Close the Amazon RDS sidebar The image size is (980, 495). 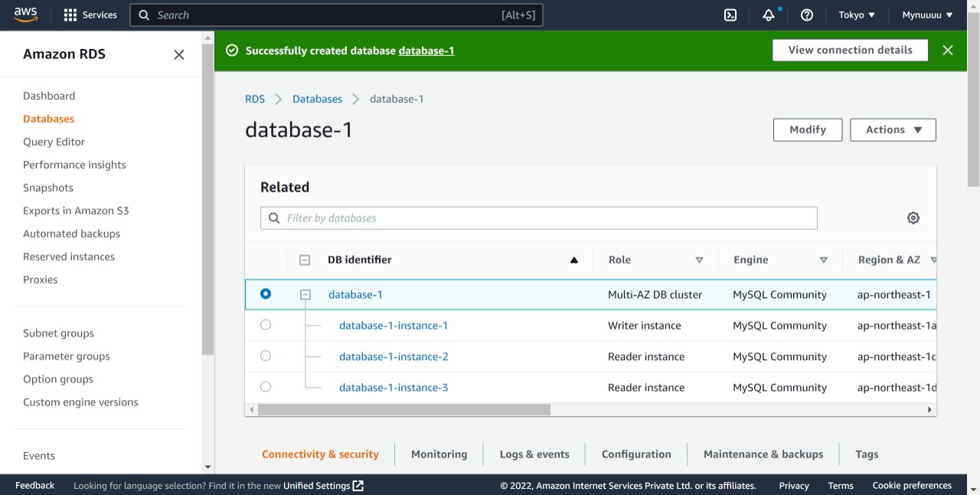[x=179, y=54]
